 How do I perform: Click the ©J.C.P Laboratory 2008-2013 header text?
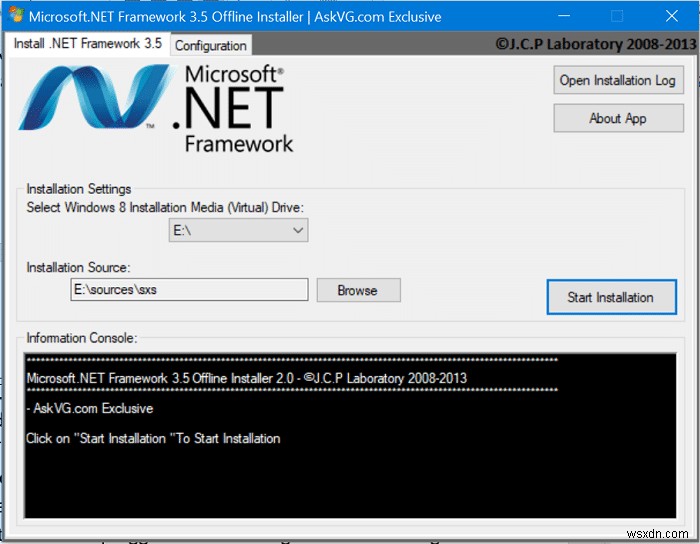coord(596,44)
